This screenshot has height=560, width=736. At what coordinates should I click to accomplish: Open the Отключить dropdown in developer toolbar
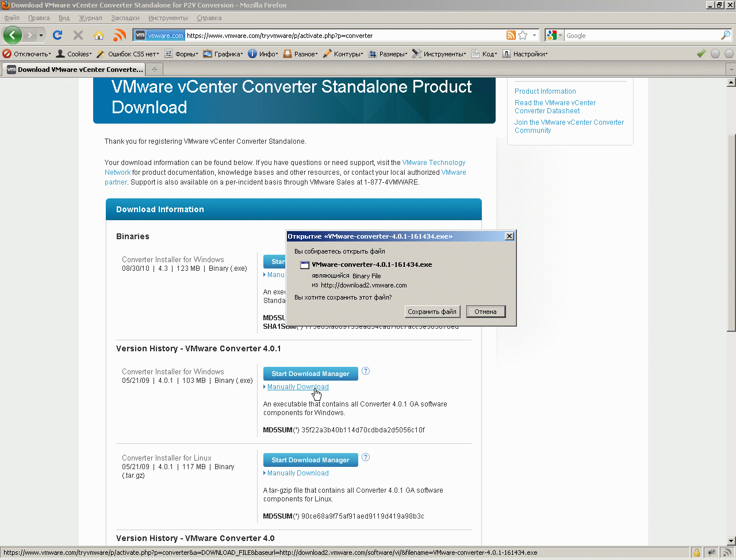pos(27,54)
